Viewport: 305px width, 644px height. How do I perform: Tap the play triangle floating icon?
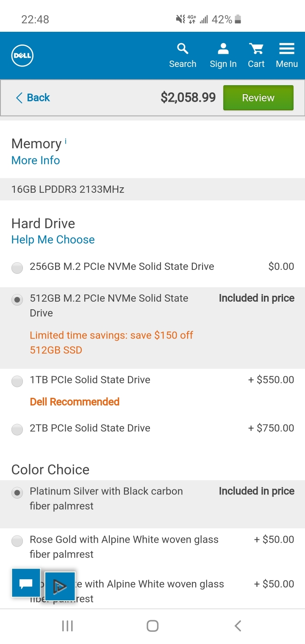pyautogui.click(x=60, y=586)
